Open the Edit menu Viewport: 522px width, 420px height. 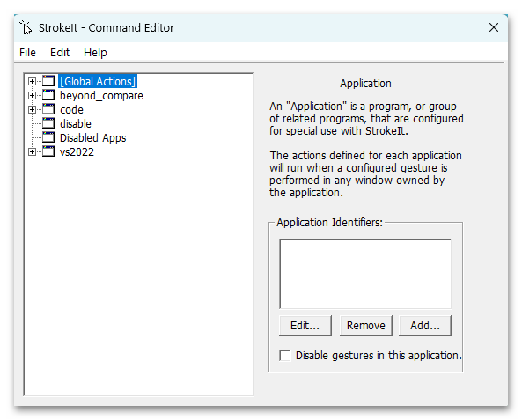tap(60, 52)
